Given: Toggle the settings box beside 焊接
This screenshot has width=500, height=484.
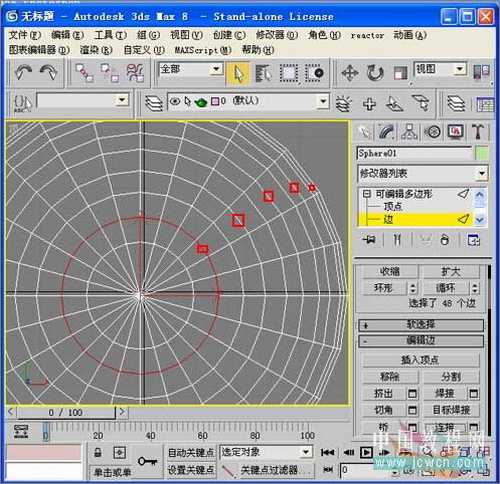Looking at the screenshot, I should [x=474, y=394].
